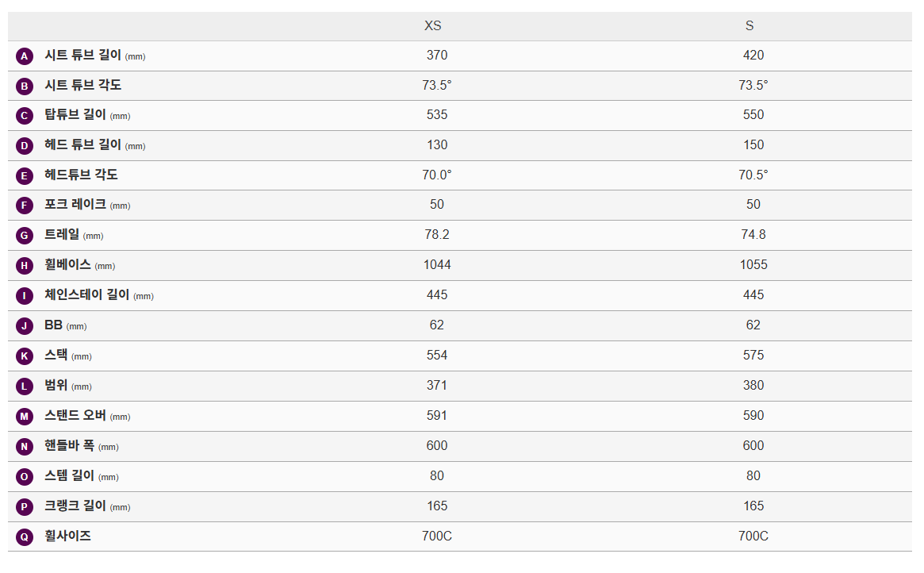Click the XS size column header

click(x=433, y=26)
